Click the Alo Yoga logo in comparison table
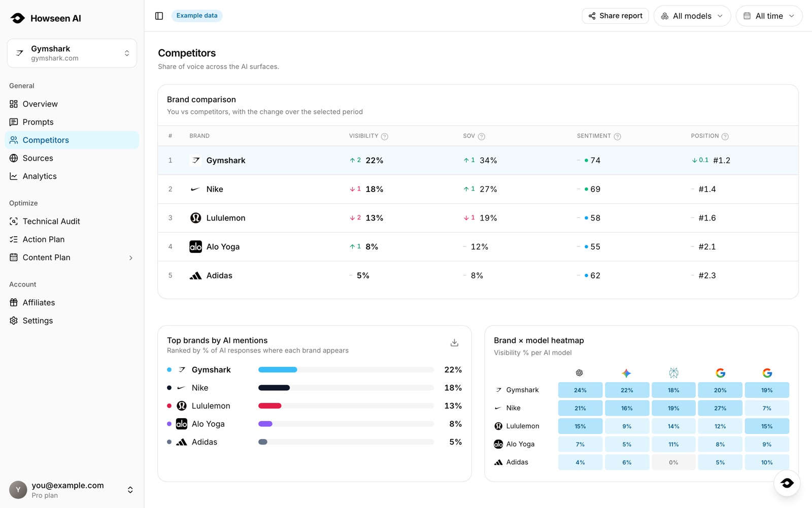This screenshot has height=508, width=812. pyautogui.click(x=195, y=247)
